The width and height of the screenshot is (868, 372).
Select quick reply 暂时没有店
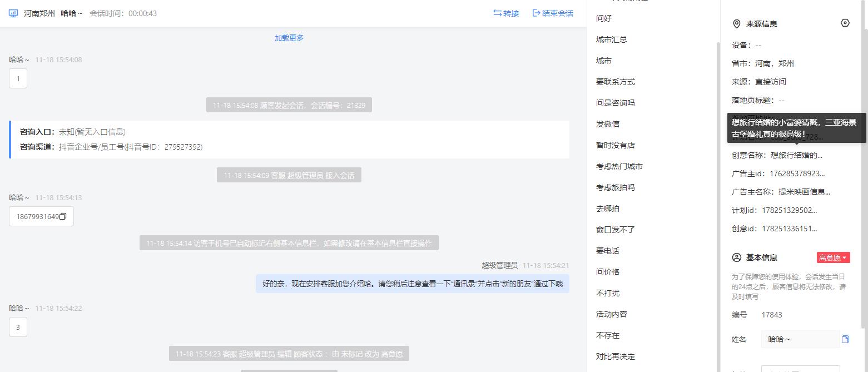tap(616, 145)
